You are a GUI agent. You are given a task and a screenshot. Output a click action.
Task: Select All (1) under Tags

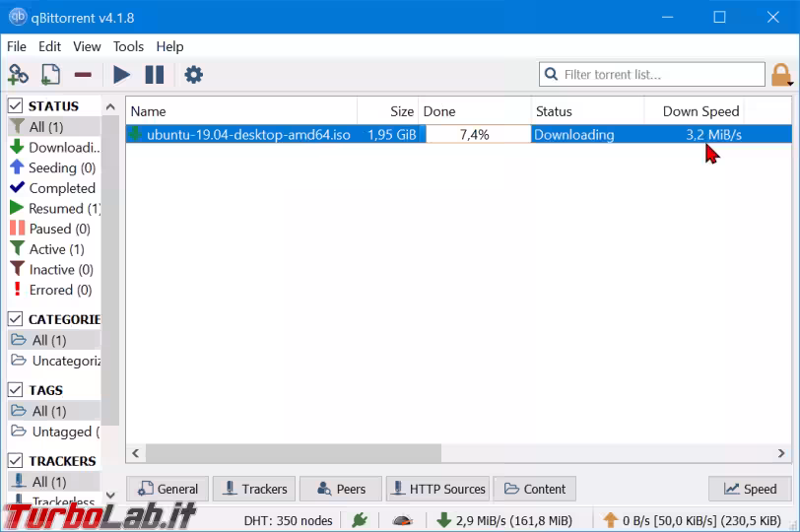click(54, 411)
